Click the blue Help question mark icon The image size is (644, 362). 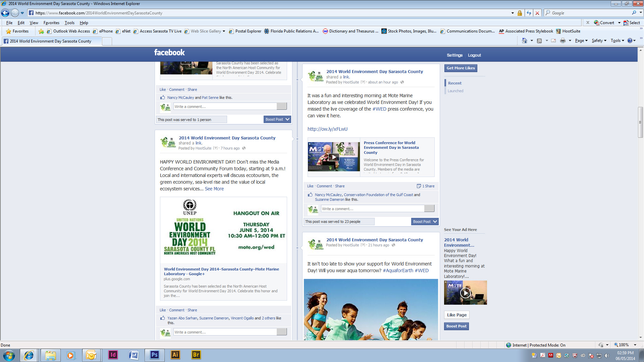(x=630, y=41)
